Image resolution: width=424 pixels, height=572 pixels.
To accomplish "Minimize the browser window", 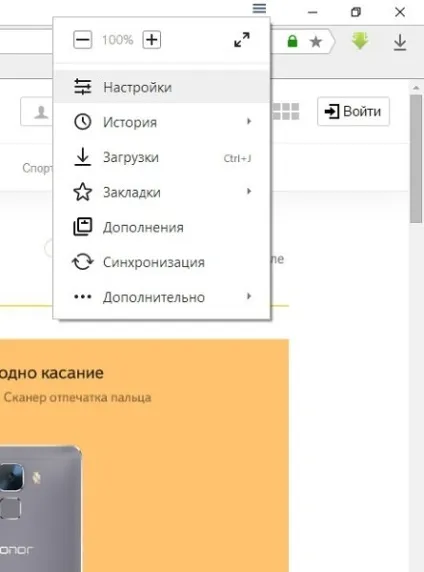I will [x=312, y=12].
